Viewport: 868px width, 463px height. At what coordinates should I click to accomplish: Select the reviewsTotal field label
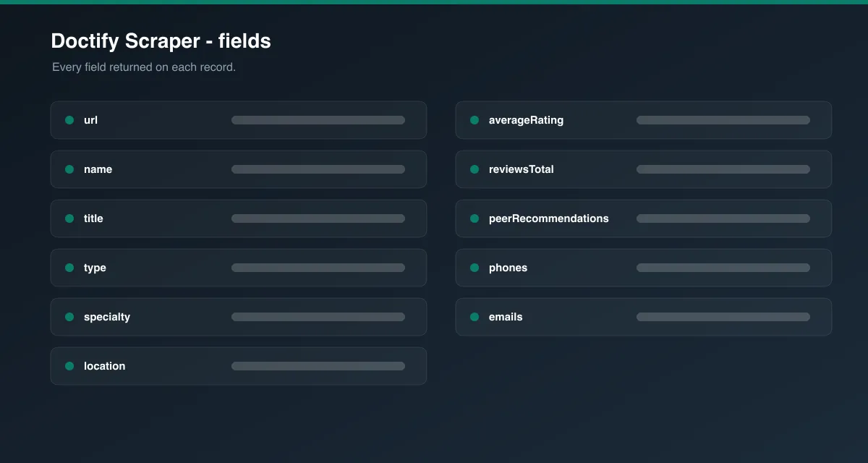pos(522,169)
